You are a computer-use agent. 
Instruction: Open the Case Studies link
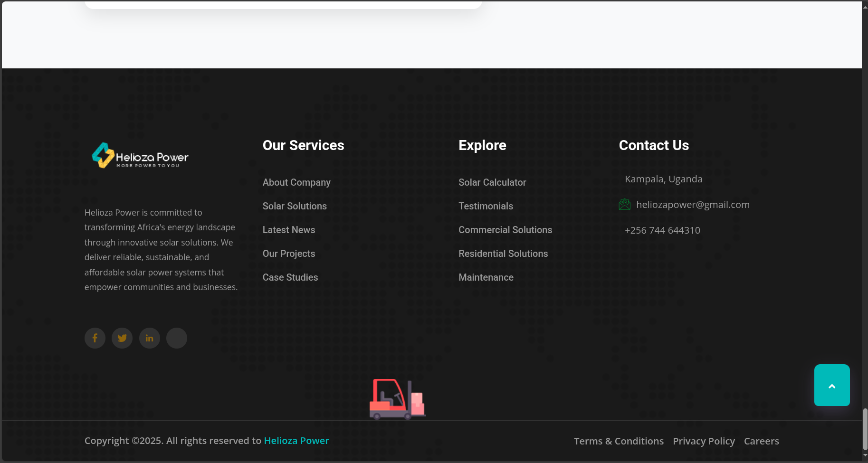[290, 277]
